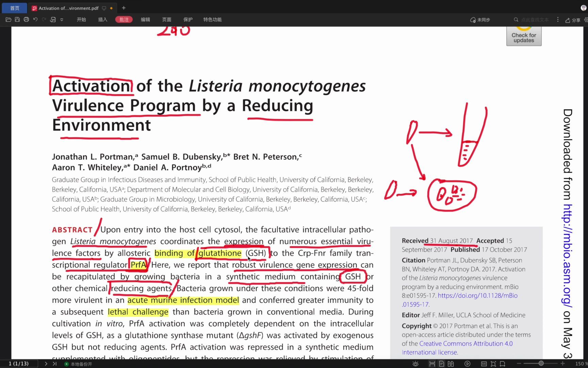The width and height of the screenshot is (588, 368).
Task: Click the author name 'Jonathan L. Portman'
Action: pos(93,157)
